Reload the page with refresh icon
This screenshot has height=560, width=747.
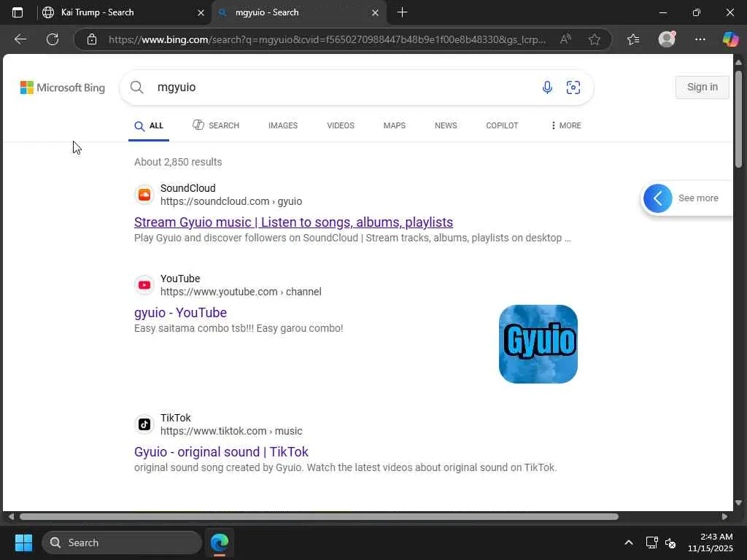coord(53,39)
